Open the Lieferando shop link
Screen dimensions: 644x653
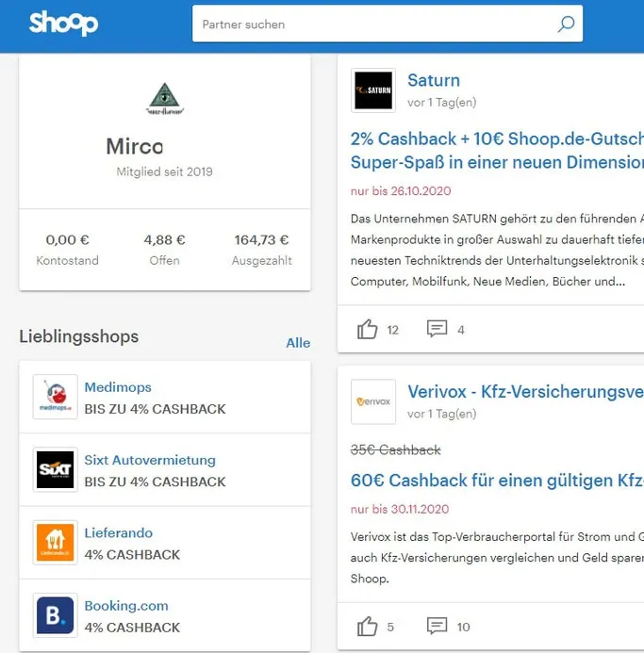click(x=119, y=533)
